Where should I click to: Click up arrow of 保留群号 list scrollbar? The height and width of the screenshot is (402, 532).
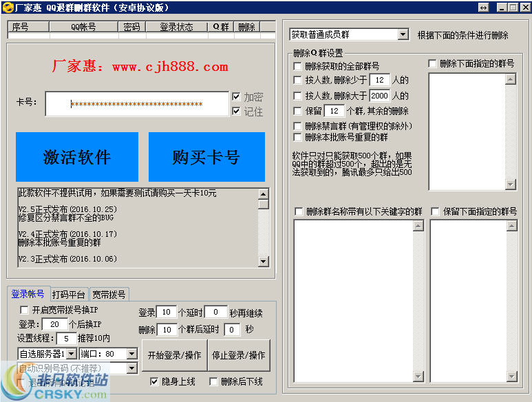(511, 226)
